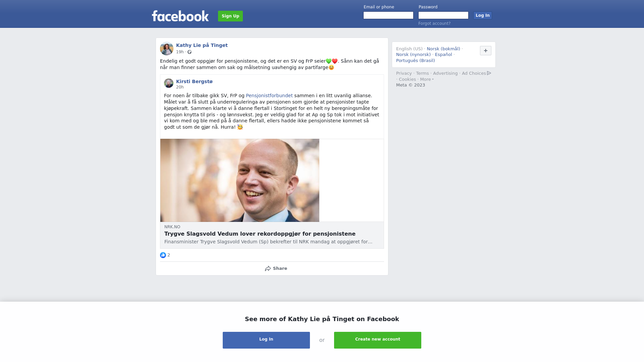This screenshot has width=644, height=362.
Task: Open the Pensjonistforbundet link
Action: pos(269,96)
